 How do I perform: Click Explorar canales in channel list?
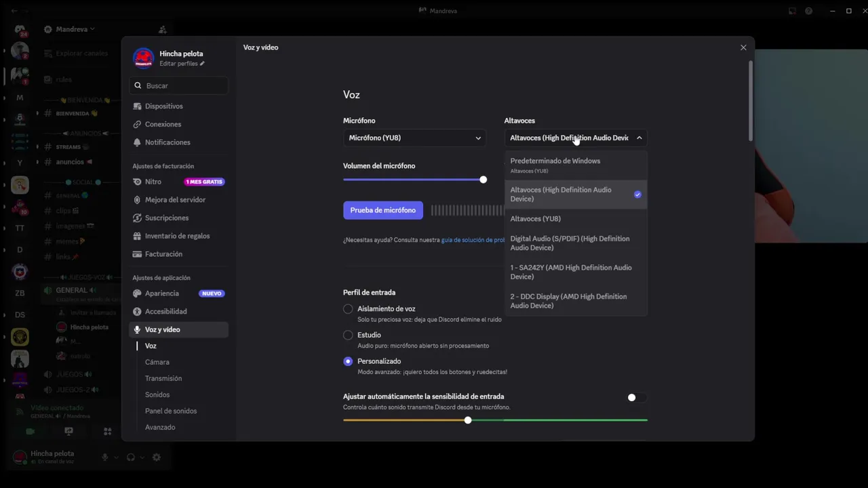point(81,54)
